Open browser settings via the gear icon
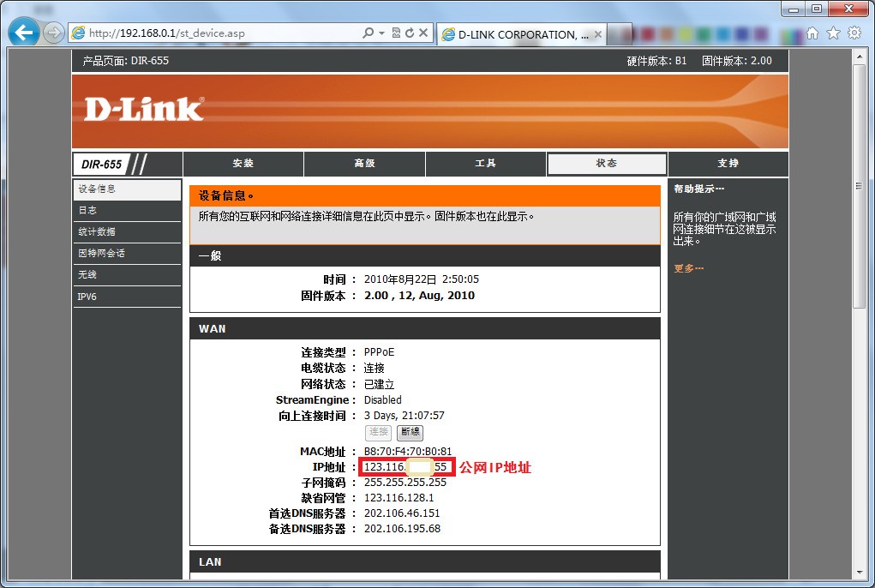This screenshot has height=588, width=875. click(854, 32)
